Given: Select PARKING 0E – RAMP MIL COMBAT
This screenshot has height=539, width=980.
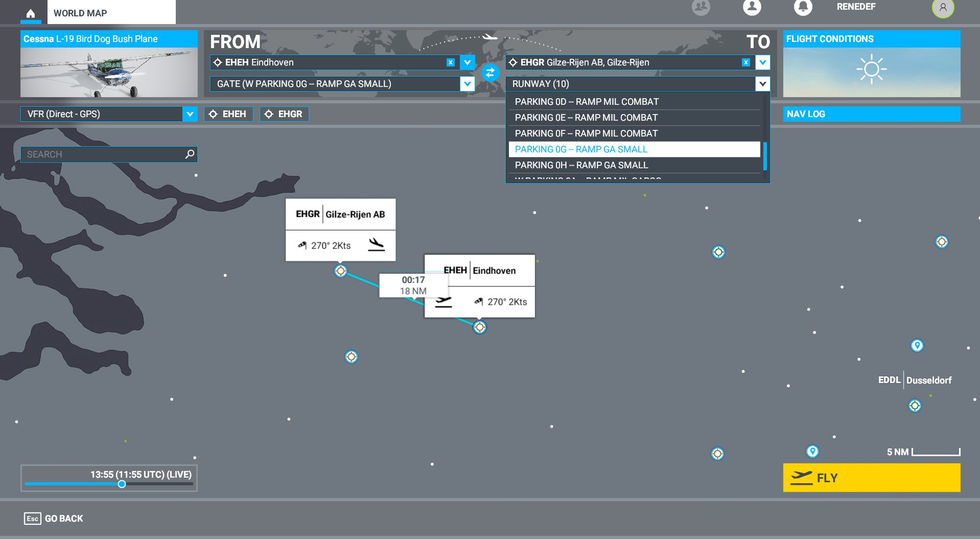Looking at the screenshot, I should pos(634,118).
